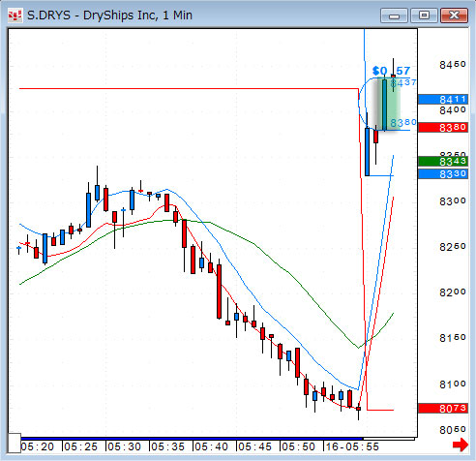The height and width of the screenshot is (461, 476).
Task: Maximize the S.DRYS chart window
Action: coord(424,15)
